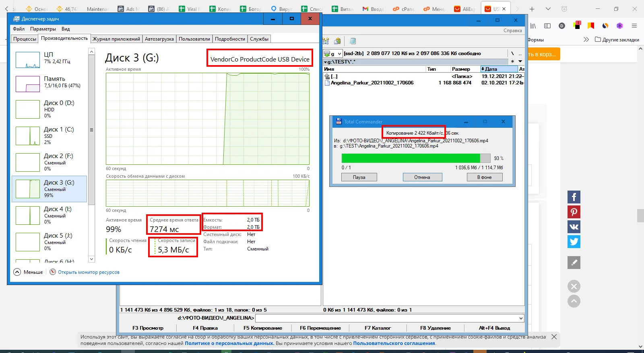Collapse details with Меньше toggle
The image size is (644, 353).
(x=28, y=272)
